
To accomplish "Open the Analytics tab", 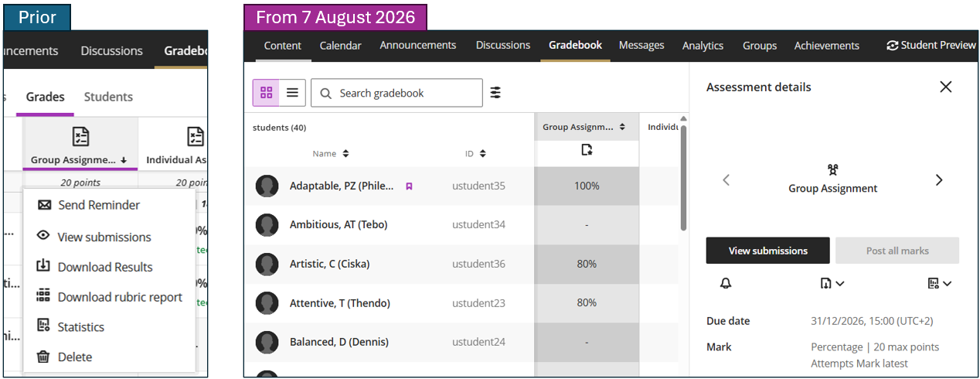I will pyautogui.click(x=703, y=46).
